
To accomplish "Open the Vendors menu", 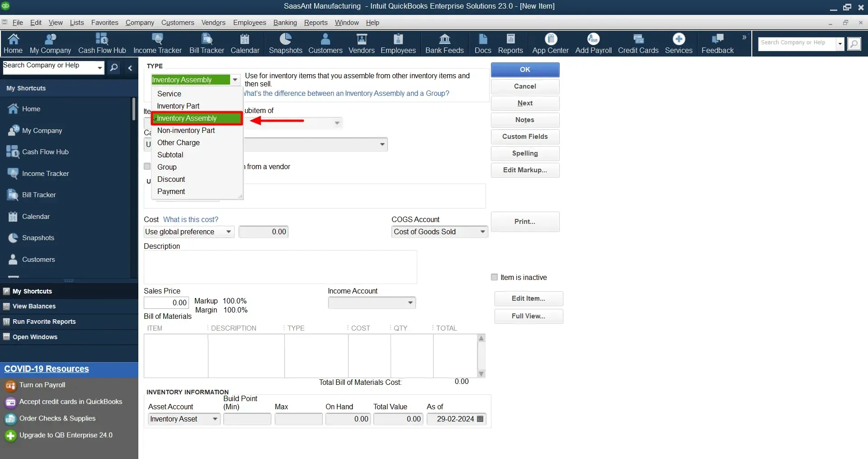I will 213,23.
